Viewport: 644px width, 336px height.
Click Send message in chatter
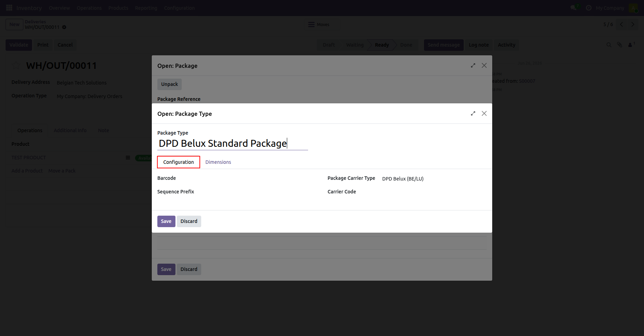tap(443, 45)
